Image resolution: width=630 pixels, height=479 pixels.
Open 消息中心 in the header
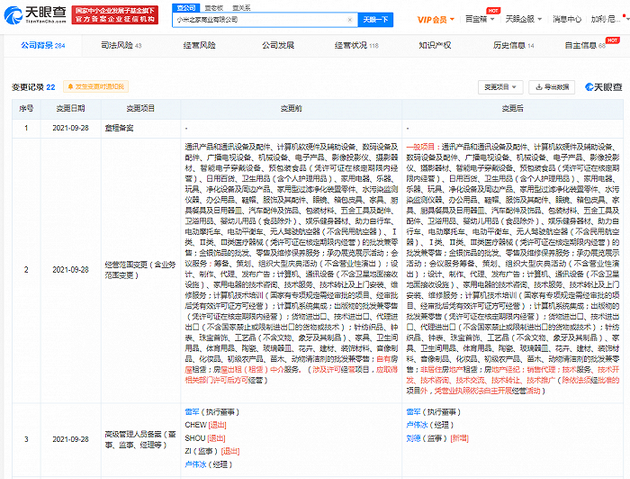click(567, 19)
